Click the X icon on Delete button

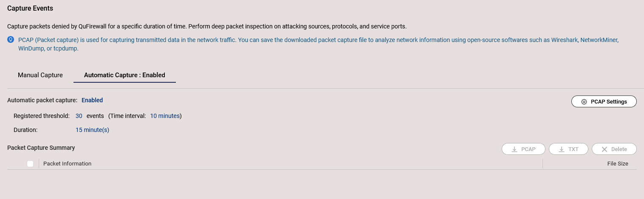tap(604, 149)
